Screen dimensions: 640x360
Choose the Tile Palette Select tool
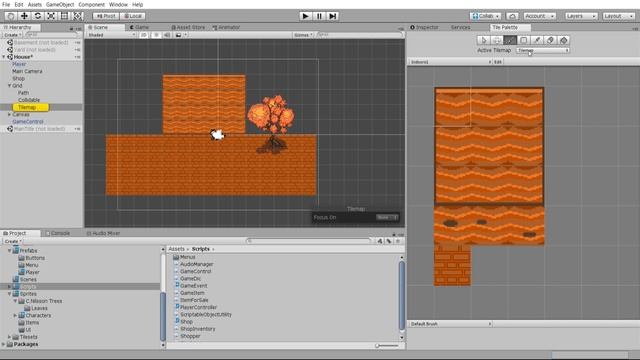484,40
